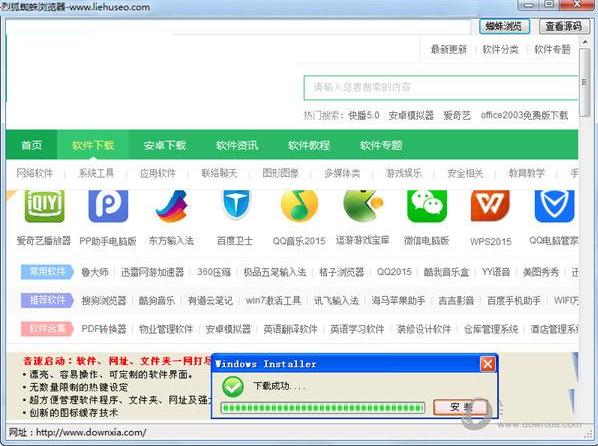Viewport: 598px width, 446px height.
Task: Open the 酷我音乐盒 link
Action: [x=446, y=272]
